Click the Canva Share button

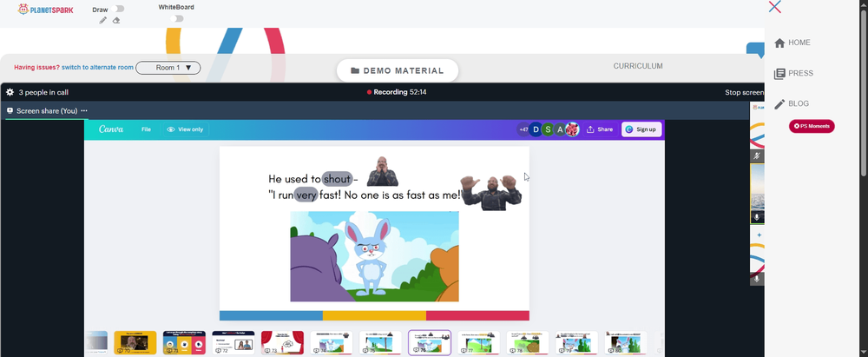(x=600, y=129)
